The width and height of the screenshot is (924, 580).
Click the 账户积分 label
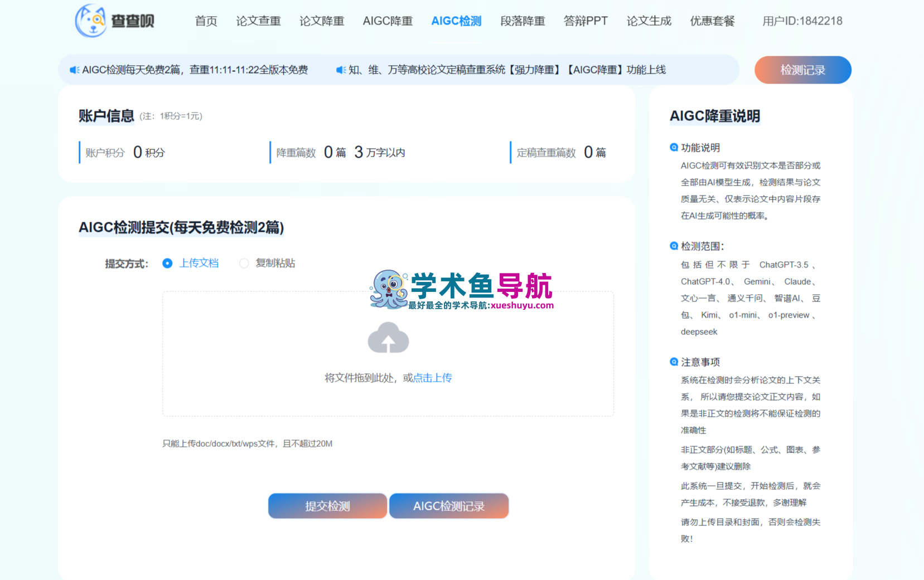coord(105,153)
